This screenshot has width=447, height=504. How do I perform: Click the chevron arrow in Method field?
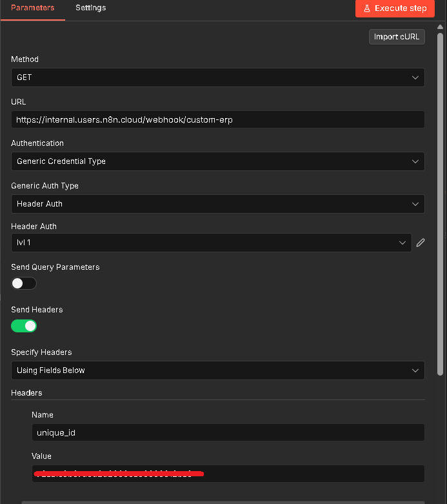pyautogui.click(x=415, y=77)
